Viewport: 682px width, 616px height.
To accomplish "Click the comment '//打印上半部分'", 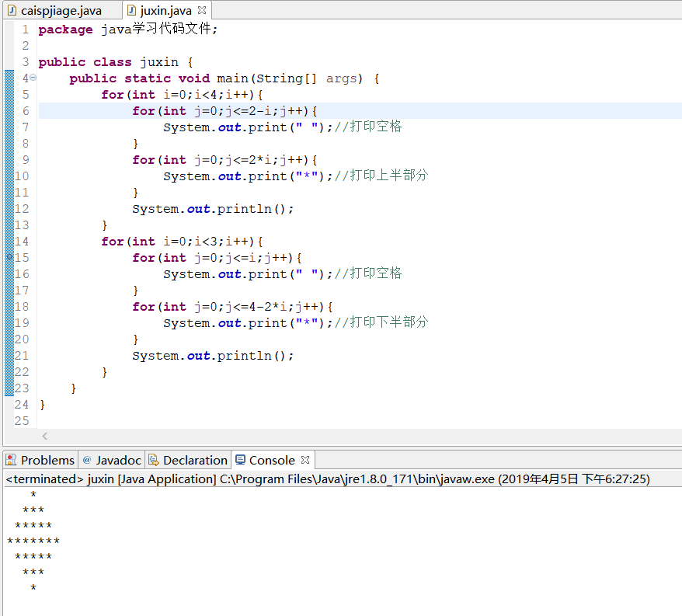I will coord(381,176).
